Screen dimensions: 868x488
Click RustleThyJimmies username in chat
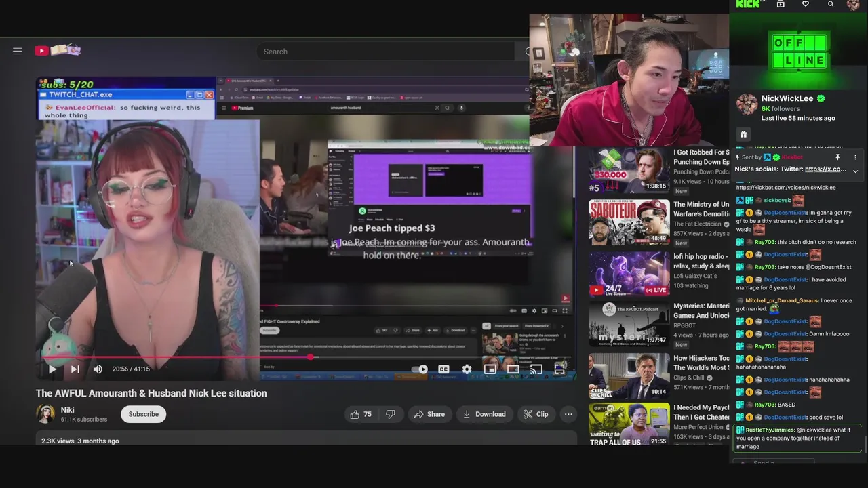[770, 430]
